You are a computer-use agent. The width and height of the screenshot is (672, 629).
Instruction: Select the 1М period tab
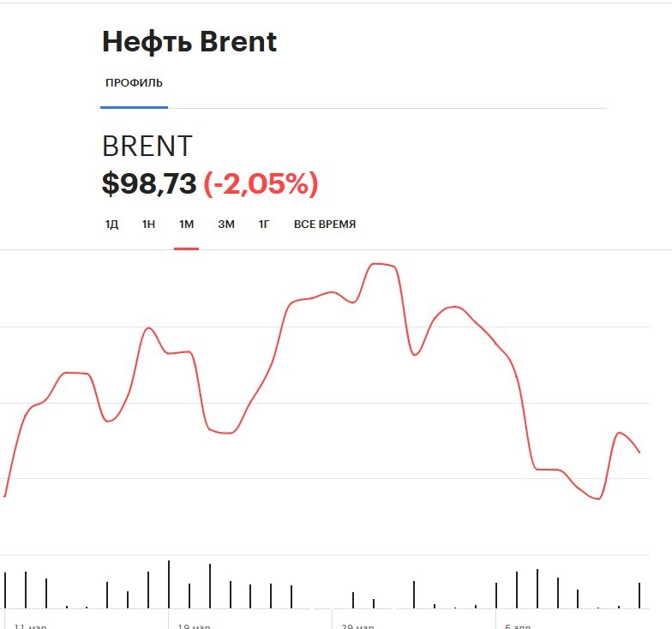(187, 225)
